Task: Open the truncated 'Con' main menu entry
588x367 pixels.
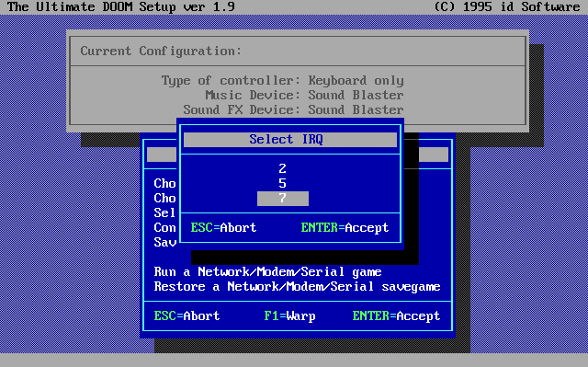Action: pos(164,228)
